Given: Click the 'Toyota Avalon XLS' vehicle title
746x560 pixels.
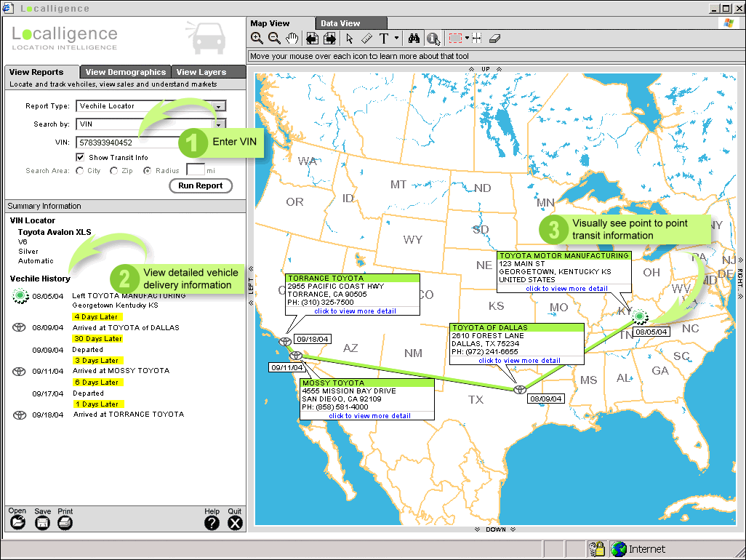Looking at the screenshot, I should tap(55, 232).
